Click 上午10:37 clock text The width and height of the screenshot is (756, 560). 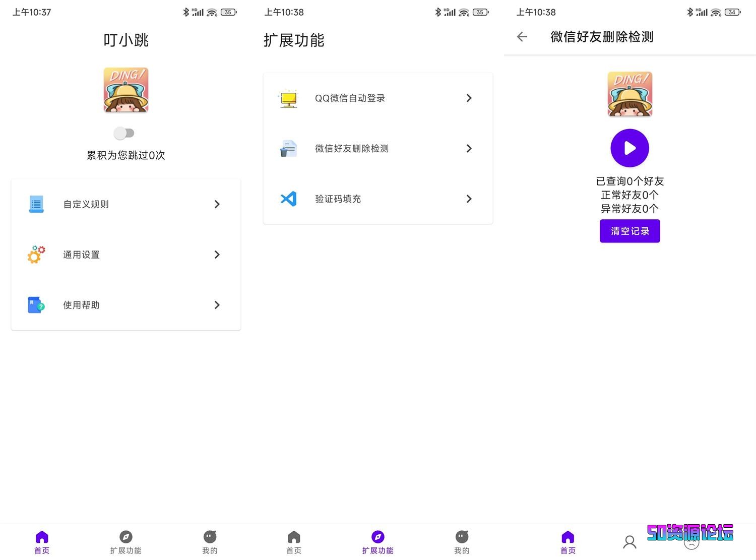(32, 12)
